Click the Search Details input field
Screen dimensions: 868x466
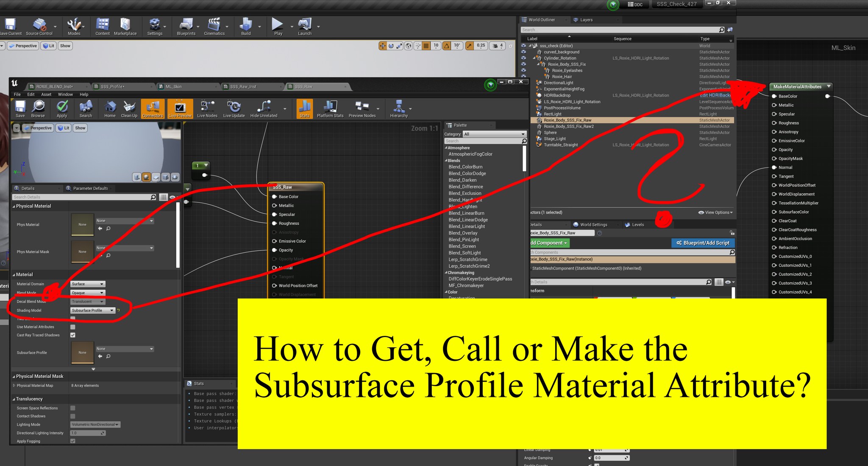point(85,197)
